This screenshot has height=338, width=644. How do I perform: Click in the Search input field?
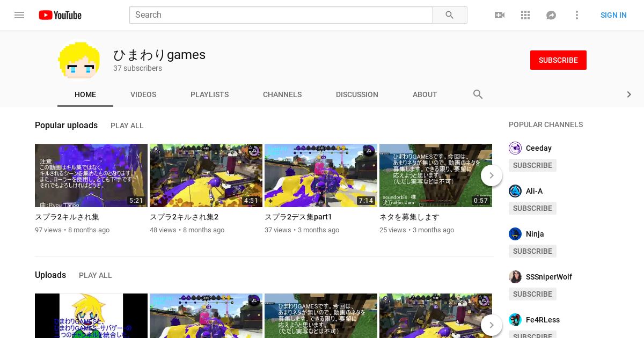281,15
